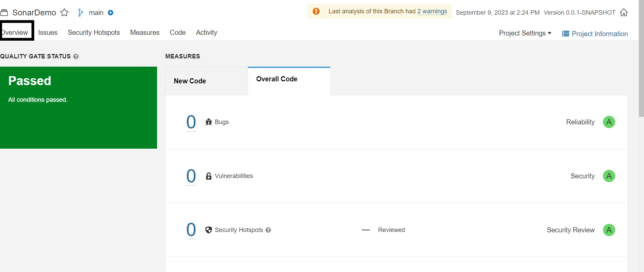644x272 pixels.
Task: Go to the Security Hotspots navigation tab
Action: coord(94,32)
